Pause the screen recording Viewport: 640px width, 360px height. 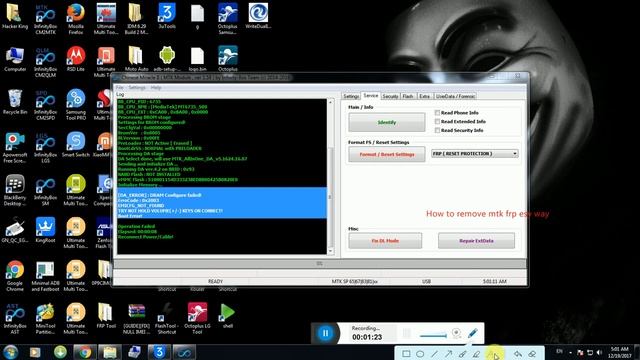click(325, 333)
